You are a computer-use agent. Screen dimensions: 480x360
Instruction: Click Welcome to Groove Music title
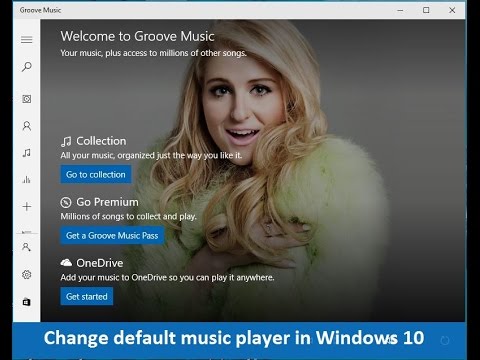tap(137, 36)
